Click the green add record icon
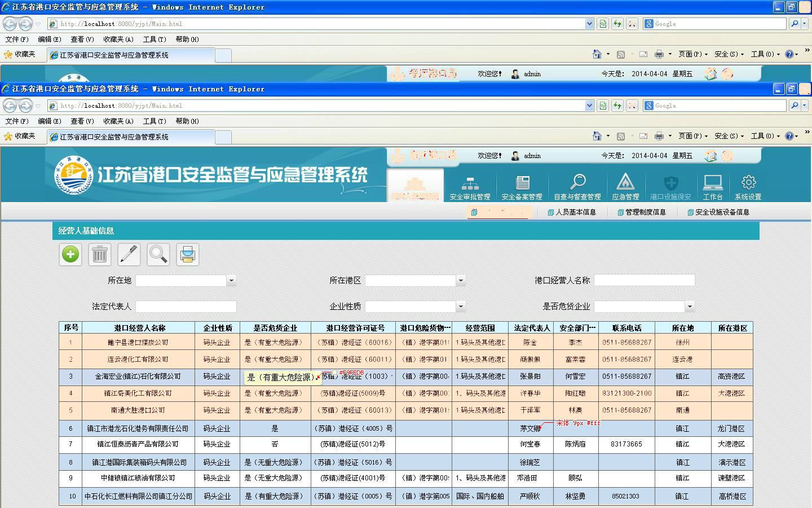The width and height of the screenshot is (812, 508). point(70,255)
